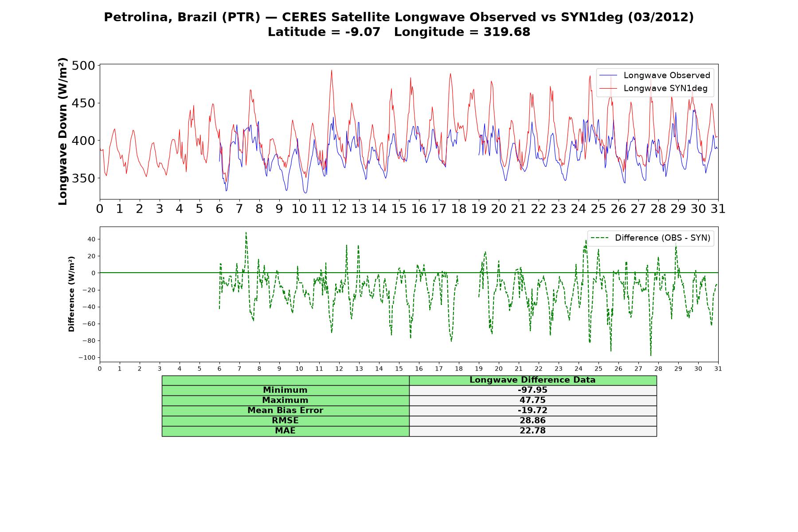Click day 15 tick on the upper chart axis

(x=399, y=209)
